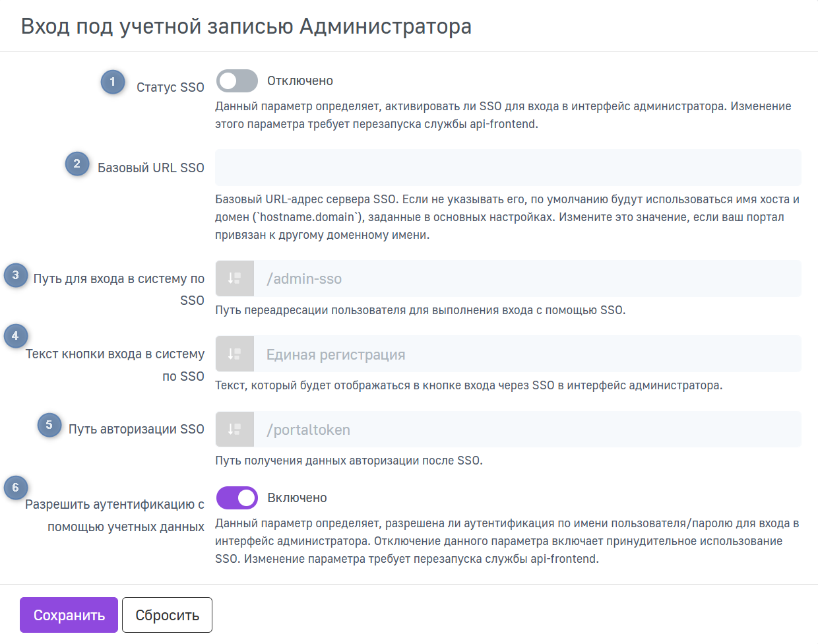Click the heading Вход под учетной записью Администратора
Viewport: 818px width, 644px height.
pos(246,26)
